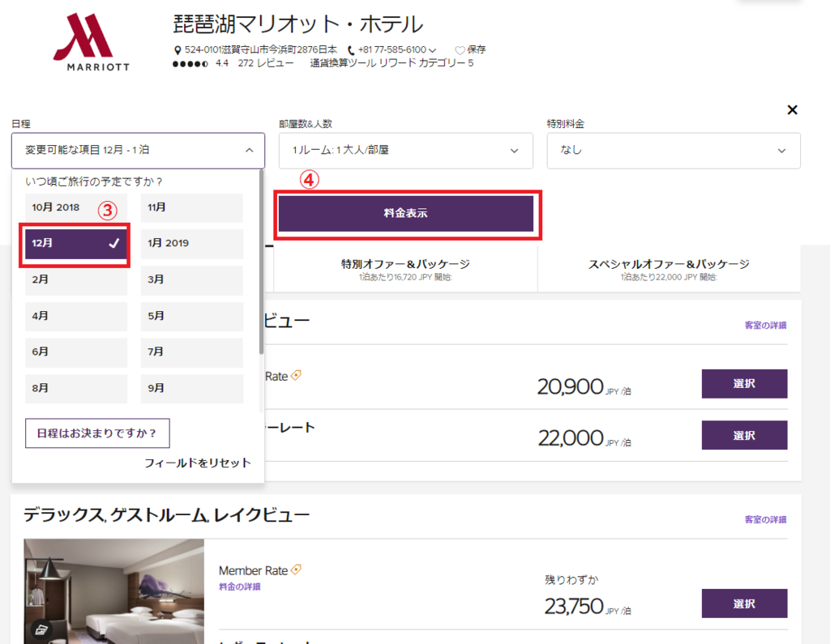830x644 pixels.
Task: Click the Deluxe room photo thumbnail
Action: (x=113, y=591)
